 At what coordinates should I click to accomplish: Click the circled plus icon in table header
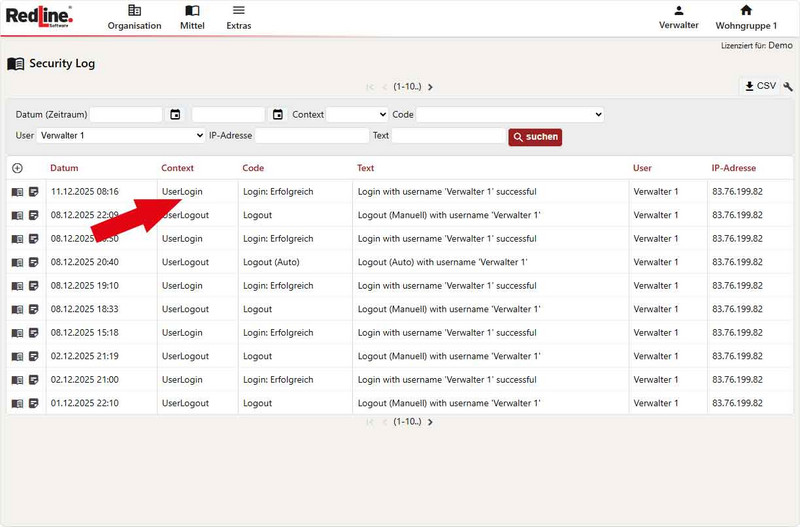click(x=17, y=168)
